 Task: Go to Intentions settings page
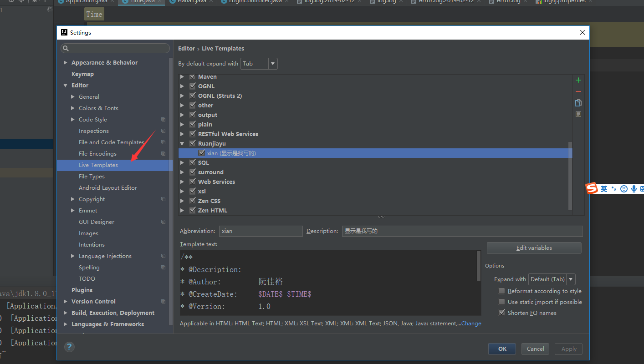(x=92, y=245)
